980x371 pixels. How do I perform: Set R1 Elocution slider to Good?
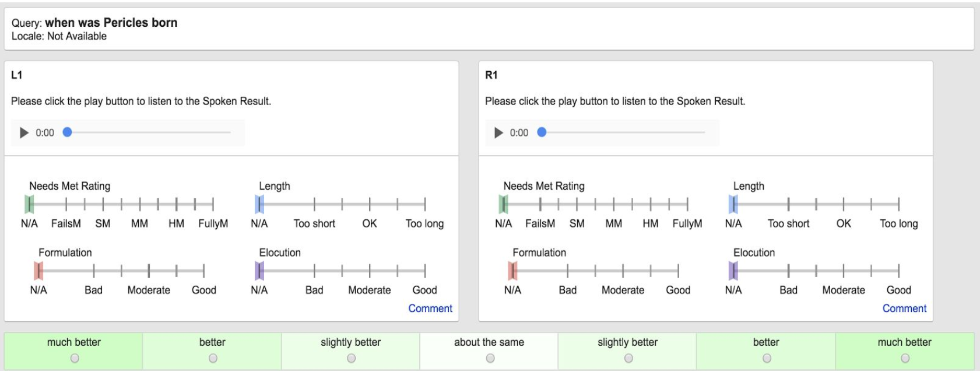click(x=898, y=271)
